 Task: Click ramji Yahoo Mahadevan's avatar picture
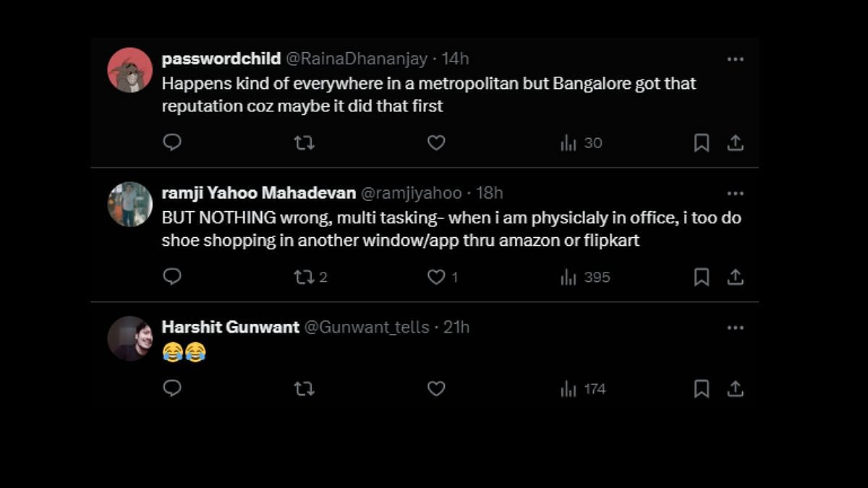point(129,204)
